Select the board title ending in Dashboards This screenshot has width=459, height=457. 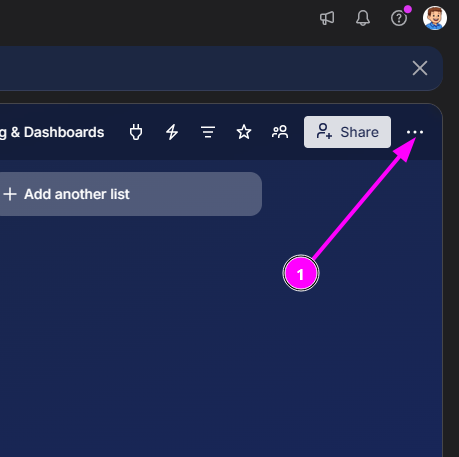(x=52, y=132)
